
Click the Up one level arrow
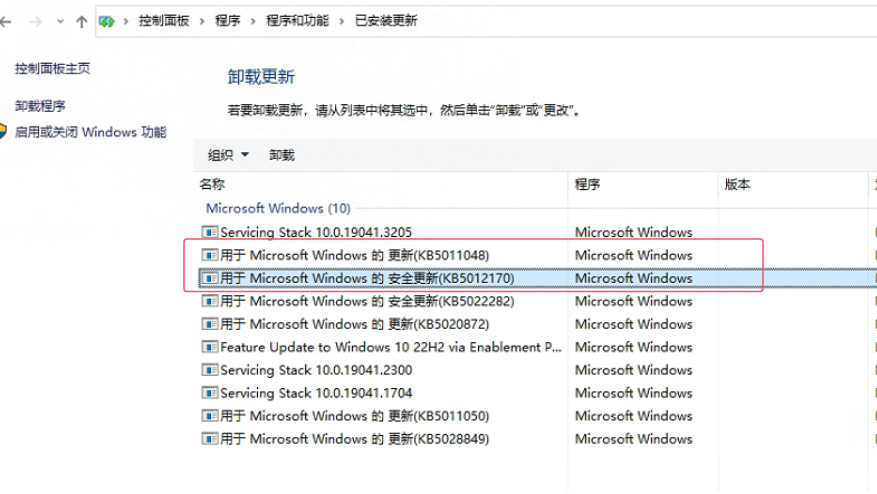pos(82,22)
